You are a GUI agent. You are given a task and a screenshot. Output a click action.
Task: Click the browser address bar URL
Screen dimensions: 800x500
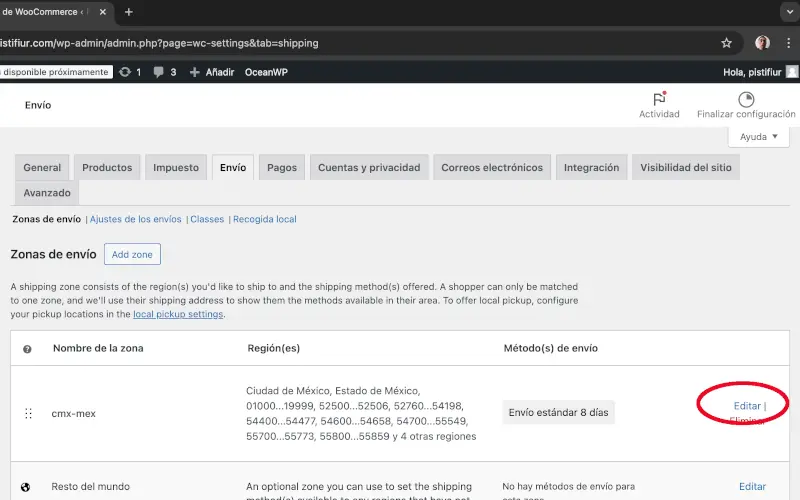(x=159, y=43)
